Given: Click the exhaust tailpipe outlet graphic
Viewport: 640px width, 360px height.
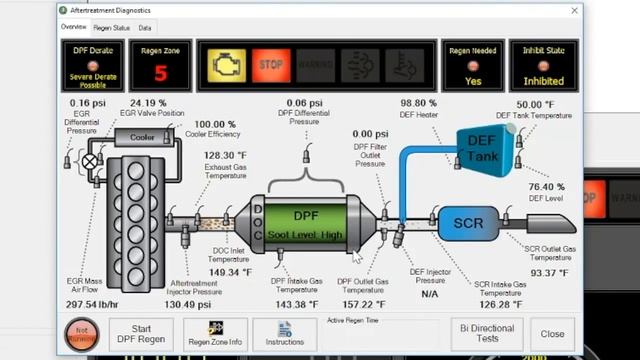Looking at the screenshot, I should [551, 224].
